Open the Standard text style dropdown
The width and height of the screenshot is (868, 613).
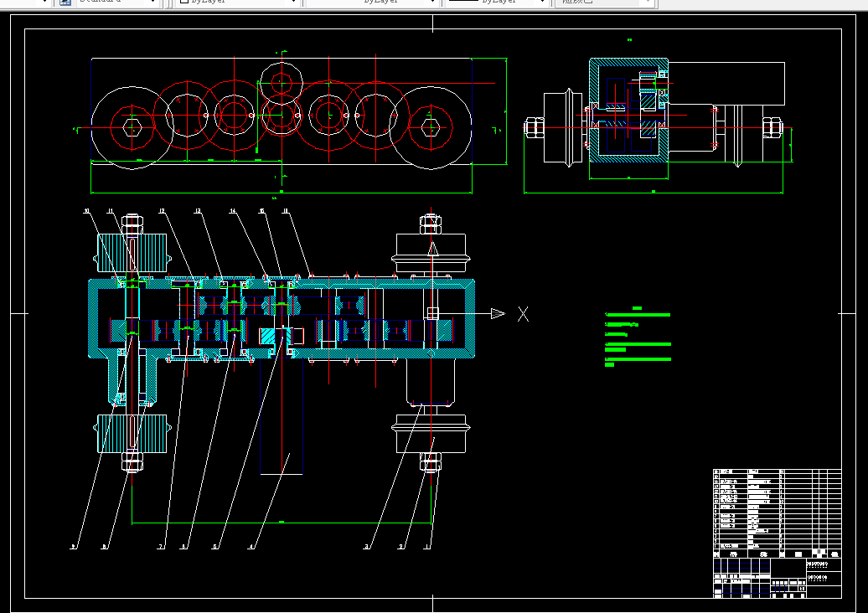pyautogui.click(x=116, y=3)
